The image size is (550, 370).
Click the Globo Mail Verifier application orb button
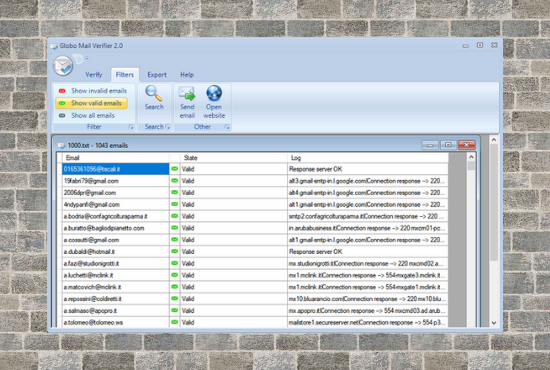coord(63,66)
